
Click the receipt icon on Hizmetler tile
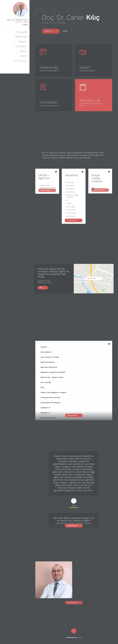43,87
